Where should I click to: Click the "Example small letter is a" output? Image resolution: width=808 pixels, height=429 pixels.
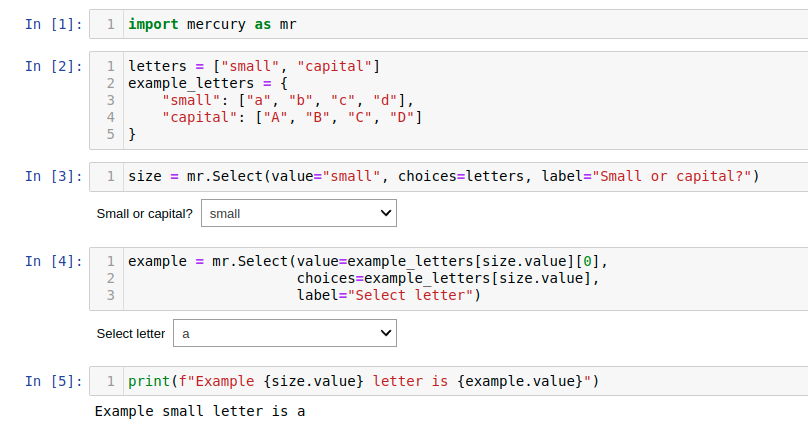point(200,410)
